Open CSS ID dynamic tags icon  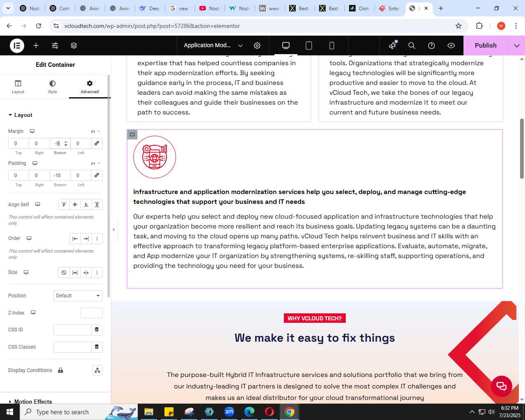pyautogui.click(x=97, y=330)
